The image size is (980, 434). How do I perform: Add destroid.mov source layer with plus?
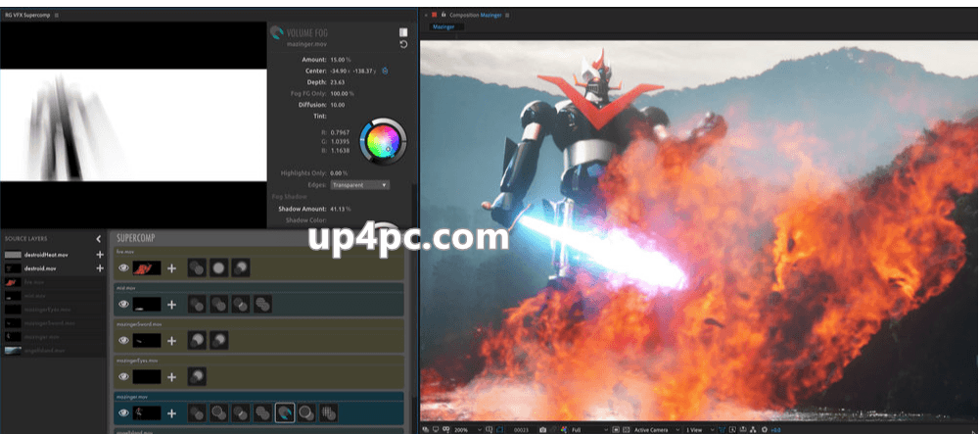click(x=100, y=268)
